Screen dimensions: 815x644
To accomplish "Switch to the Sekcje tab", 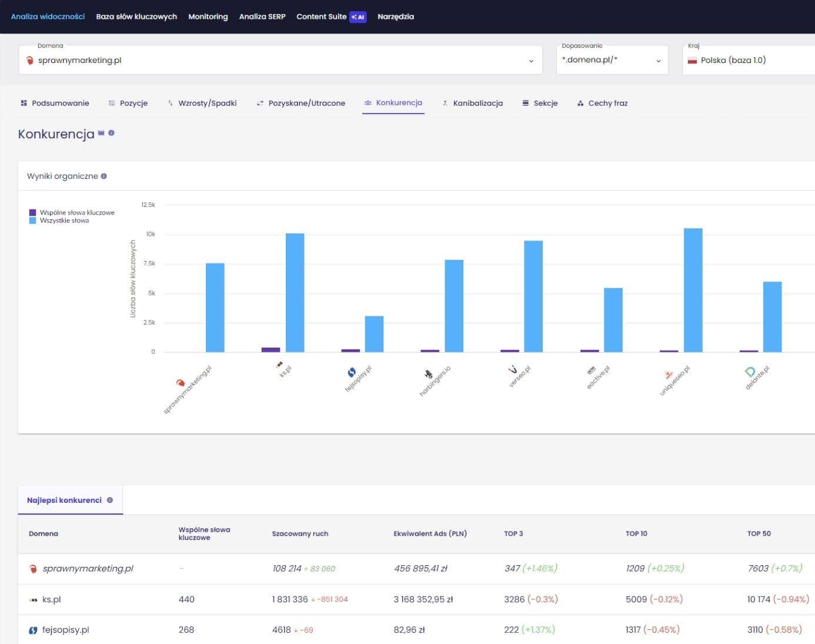I will click(x=540, y=103).
